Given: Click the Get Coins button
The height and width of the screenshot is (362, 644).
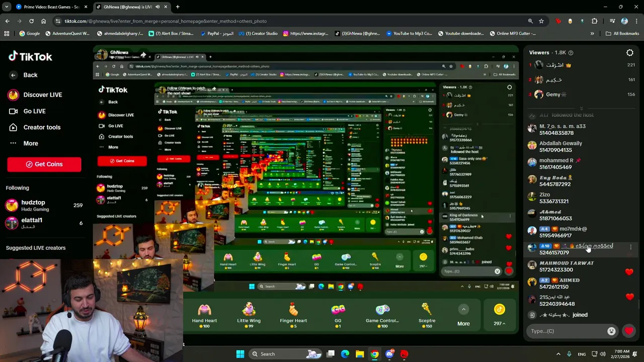Looking at the screenshot, I should click(x=44, y=164).
